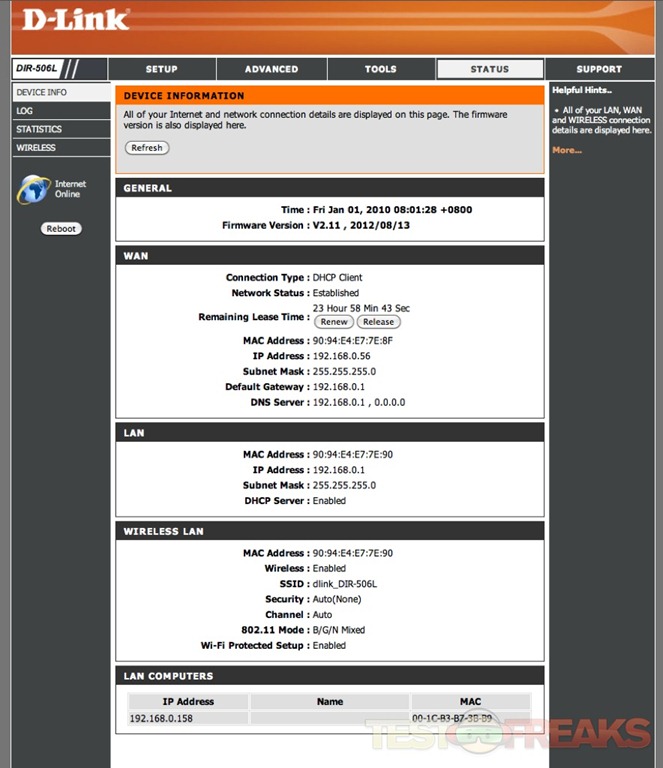
Task: View the STATISTICS sidebar page
Action: pyautogui.click(x=60, y=129)
